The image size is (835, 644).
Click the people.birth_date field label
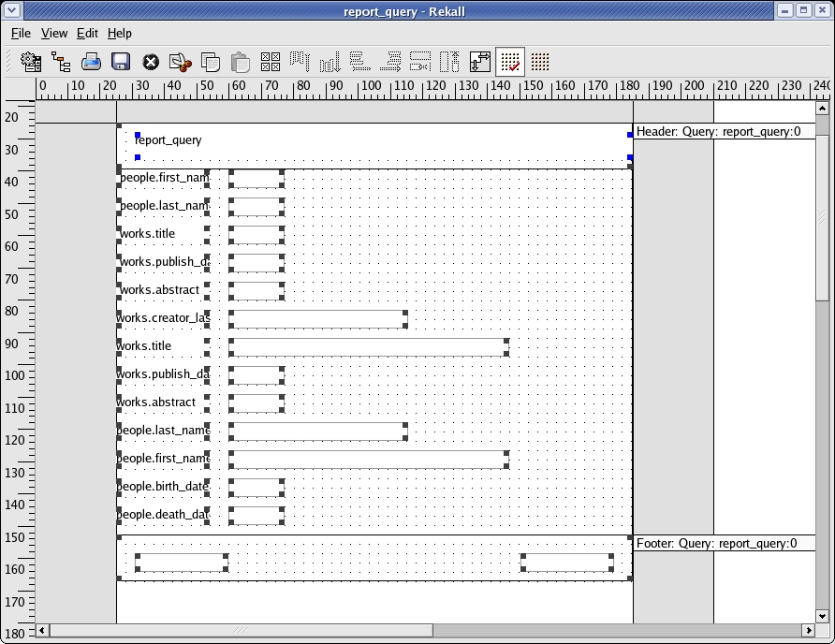click(163, 487)
